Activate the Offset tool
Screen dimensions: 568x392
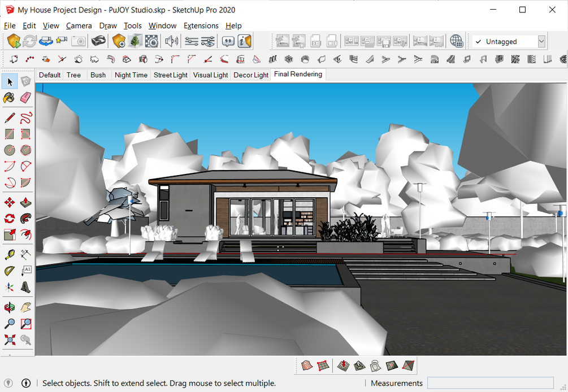pyautogui.click(x=26, y=234)
